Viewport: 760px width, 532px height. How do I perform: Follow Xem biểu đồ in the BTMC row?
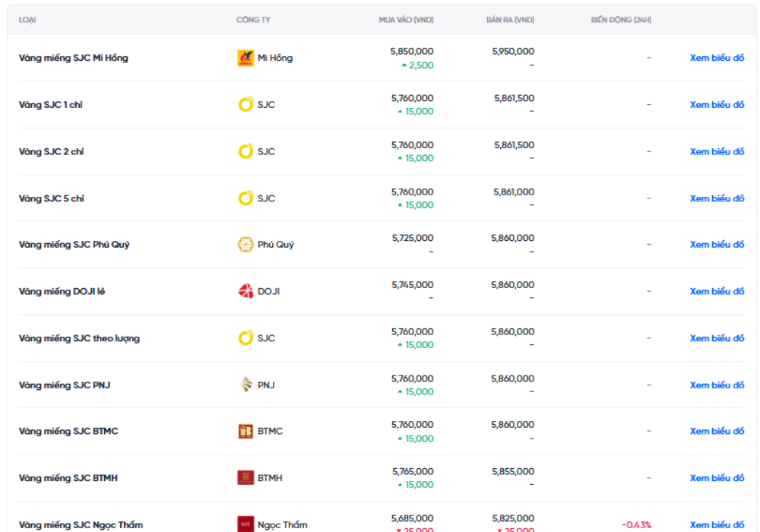point(717,431)
